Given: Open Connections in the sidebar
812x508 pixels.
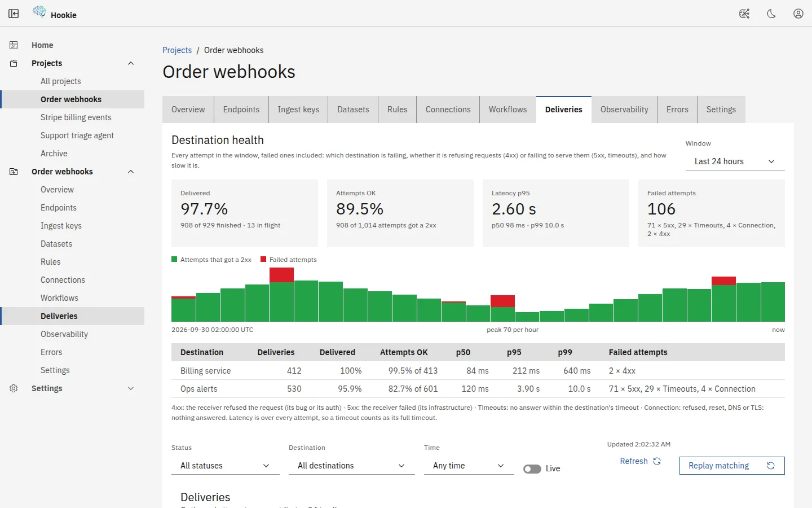Looking at the screenshot, I should pyautogui.click(x=72, y=280).
